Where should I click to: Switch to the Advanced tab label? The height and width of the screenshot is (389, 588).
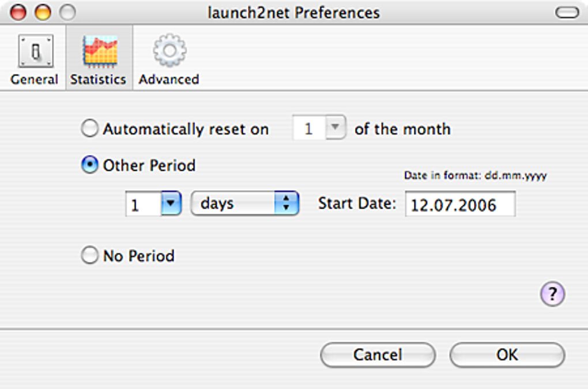(x=169, y=80)
